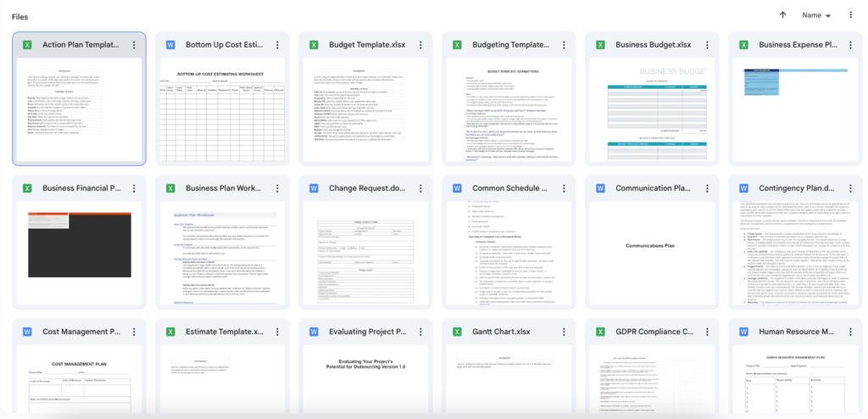
Task: Click the Excel icon of Business Expense file
Action: (x=744, y=45)
